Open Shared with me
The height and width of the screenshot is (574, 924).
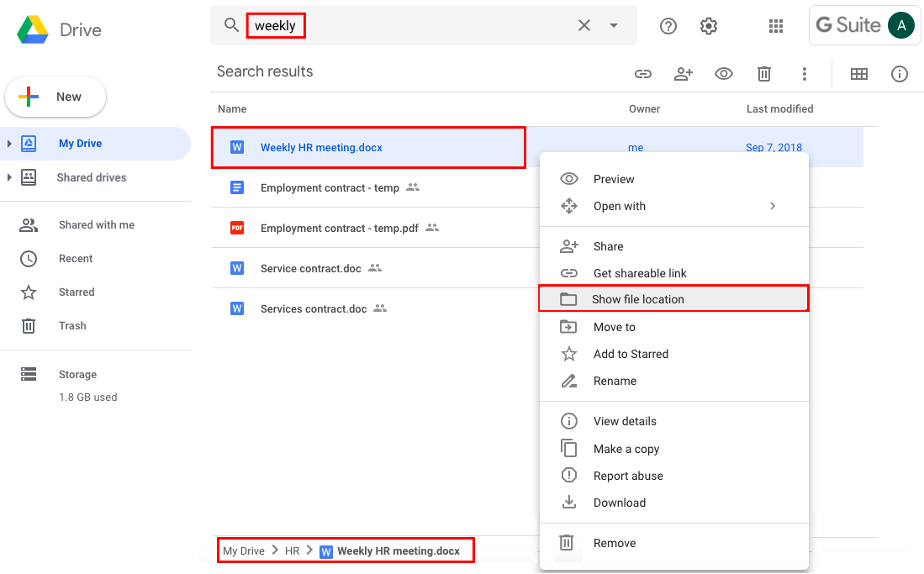click(97, 224)
